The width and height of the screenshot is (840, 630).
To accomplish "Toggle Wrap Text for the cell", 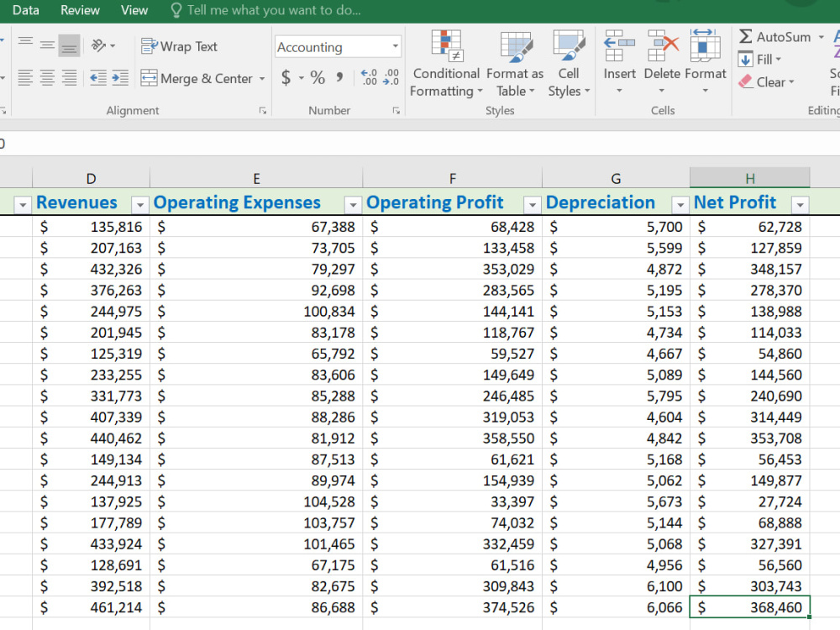I will (x=179, y=46).
